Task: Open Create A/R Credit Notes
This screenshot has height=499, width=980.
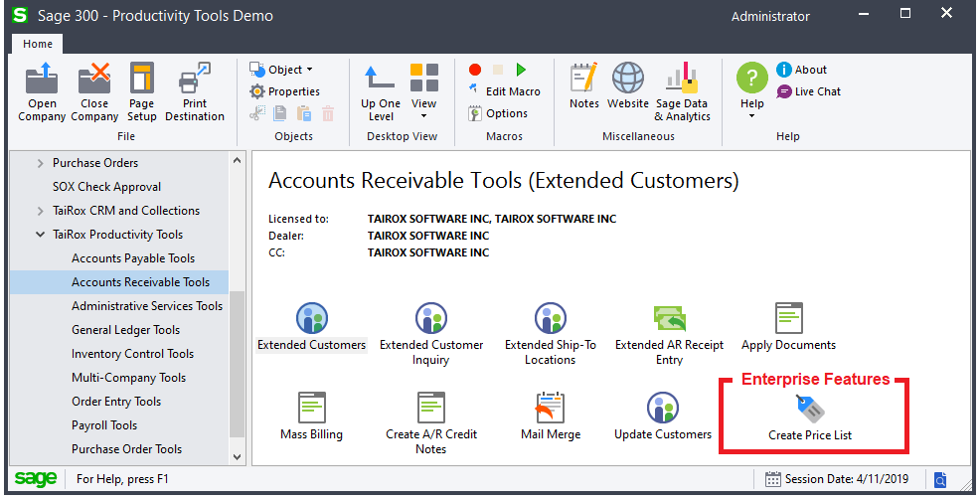Action: pyautogui.click(x=431, y=423)
